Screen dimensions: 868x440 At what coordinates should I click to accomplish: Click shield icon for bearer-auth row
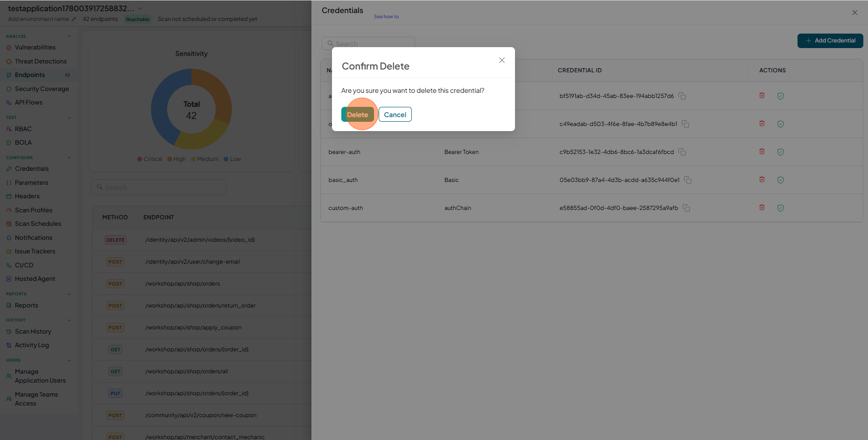(780, 152)
